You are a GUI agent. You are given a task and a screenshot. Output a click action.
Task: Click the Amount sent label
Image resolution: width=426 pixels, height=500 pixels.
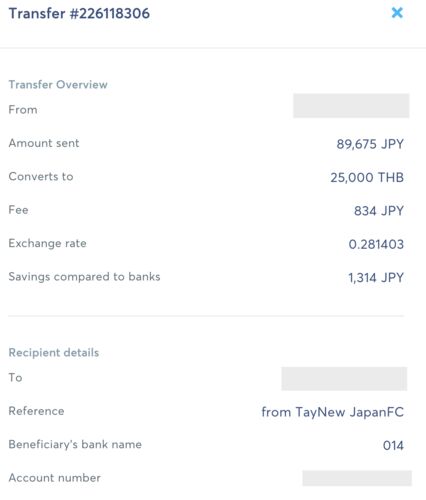click(44, 143)
